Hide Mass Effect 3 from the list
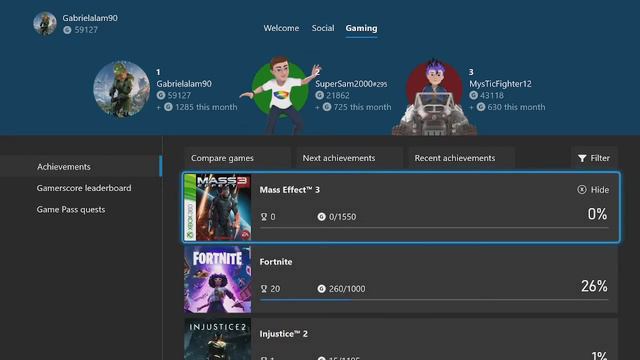Image resolution: width=640 pixels, height=360 pixels. coord(593,190)
